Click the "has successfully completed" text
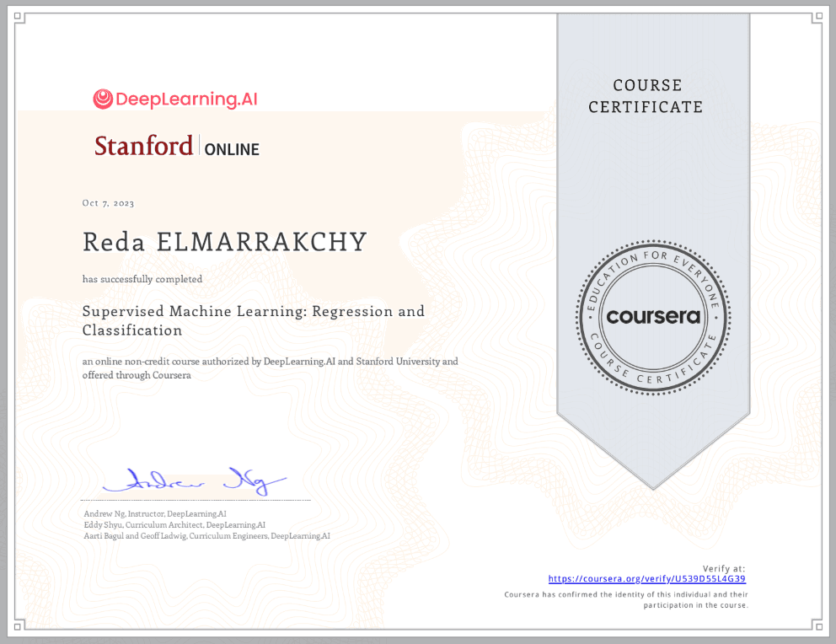The width and height of the screenshot is (836, 644). click(x=142, y=279)
